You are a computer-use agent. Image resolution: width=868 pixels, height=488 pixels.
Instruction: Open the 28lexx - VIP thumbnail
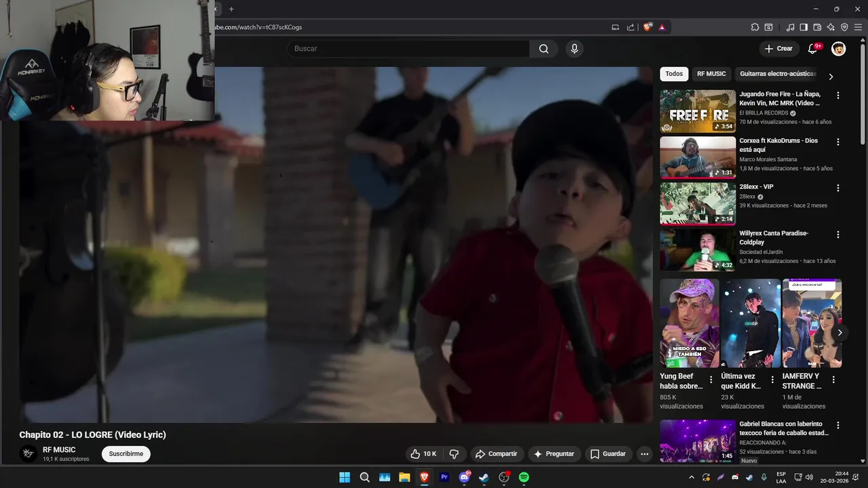click(698, 203)
